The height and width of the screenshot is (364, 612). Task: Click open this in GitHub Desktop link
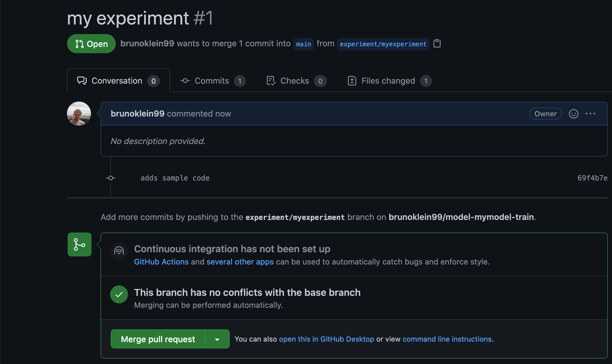(x=326, y=339)
